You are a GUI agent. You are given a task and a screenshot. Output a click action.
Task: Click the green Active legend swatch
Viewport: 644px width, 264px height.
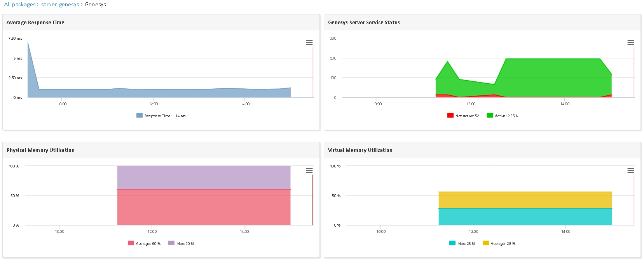point(490,115)
